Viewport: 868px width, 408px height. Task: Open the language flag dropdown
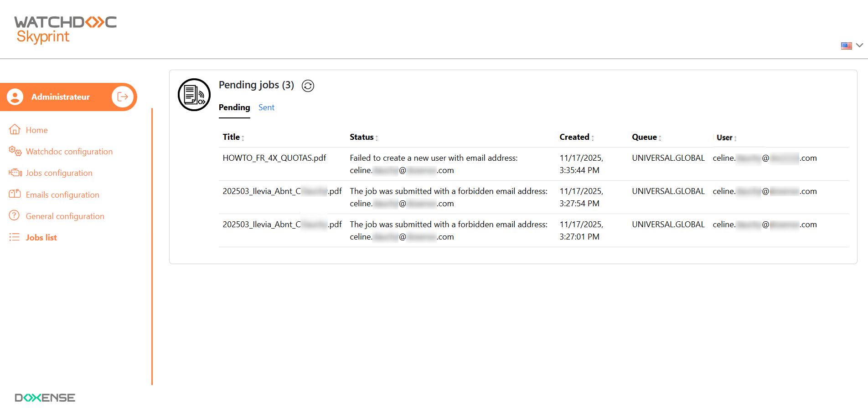coord(852,46)
